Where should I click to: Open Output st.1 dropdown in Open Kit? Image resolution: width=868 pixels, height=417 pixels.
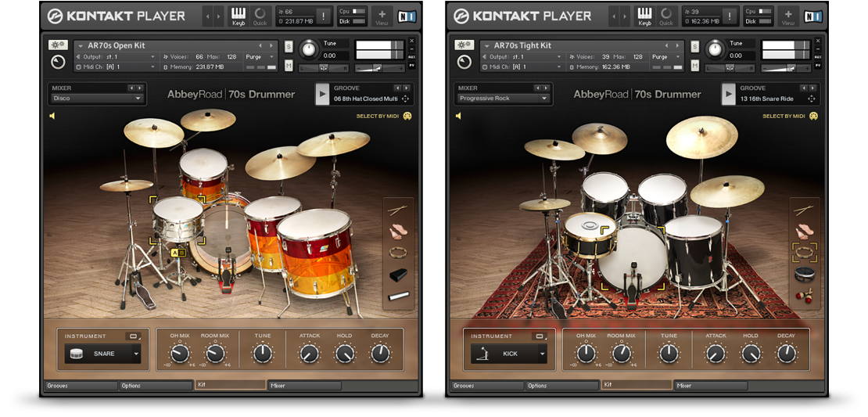116,57
